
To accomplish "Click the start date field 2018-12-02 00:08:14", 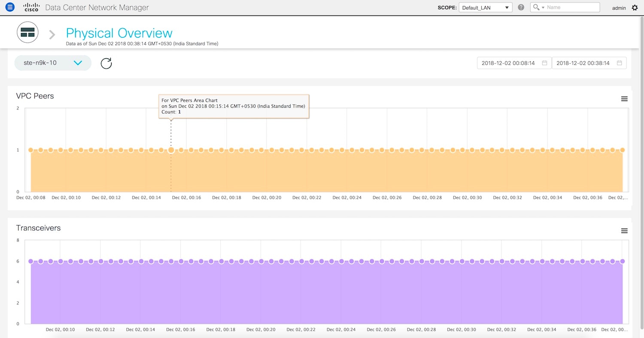I will point(508,63).
